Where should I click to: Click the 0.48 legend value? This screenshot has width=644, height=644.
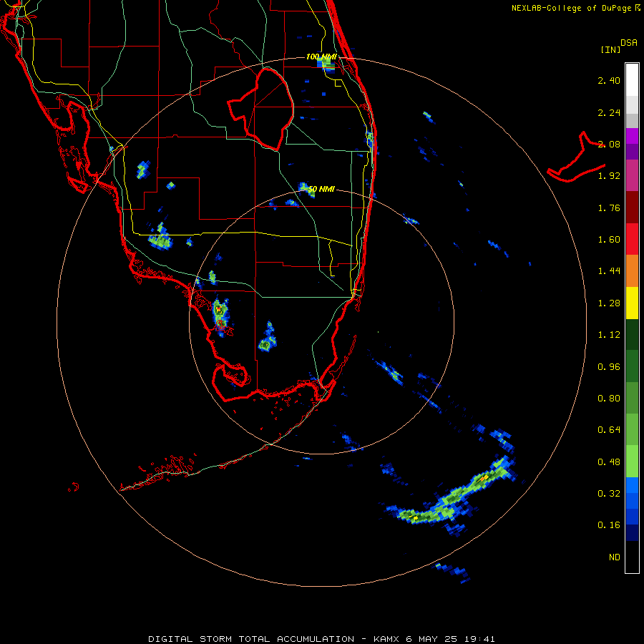[x=609, y=462]
